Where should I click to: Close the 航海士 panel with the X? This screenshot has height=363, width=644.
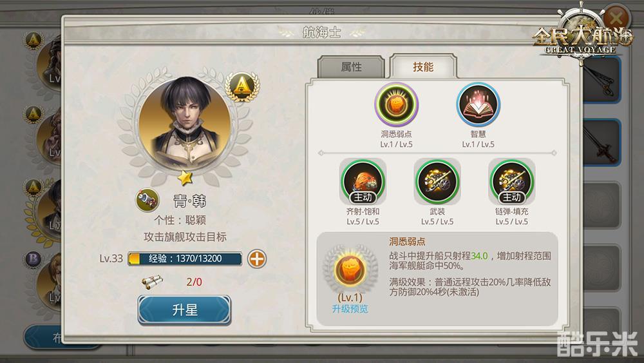click(x=616, y=17)
